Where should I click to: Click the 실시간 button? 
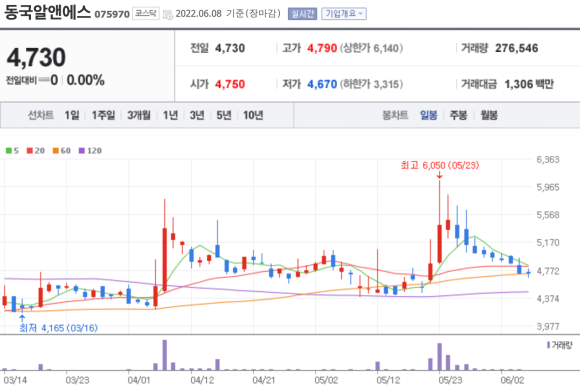click(x=302, y=14)
